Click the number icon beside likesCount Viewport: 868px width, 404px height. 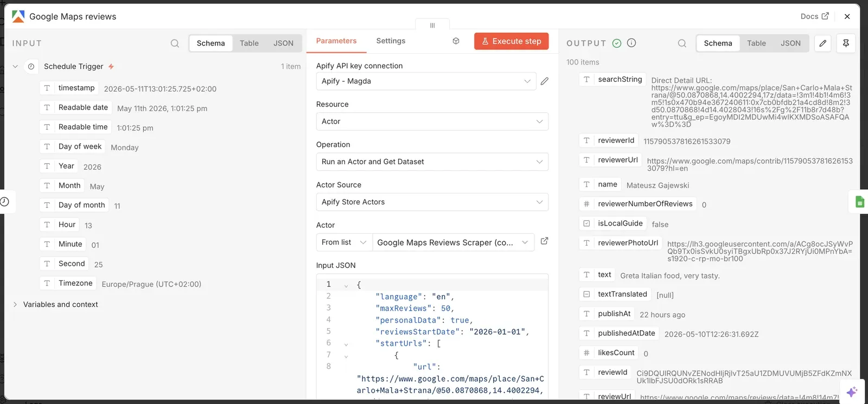(586, 353)
